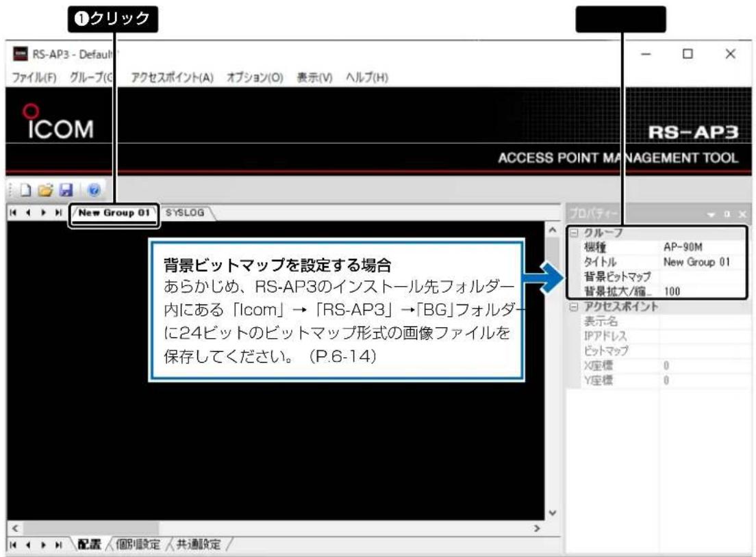This screenshot has height=557, width=756.
Task: Collapse the アクセスポイント property section
Action: (x=574, y=307)
